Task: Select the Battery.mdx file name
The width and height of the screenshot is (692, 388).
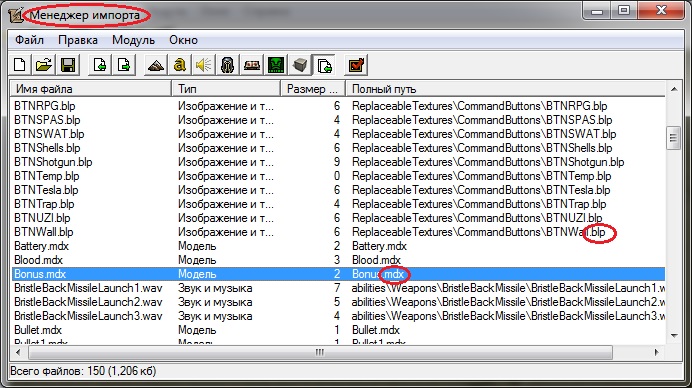Action: point(41,246)
